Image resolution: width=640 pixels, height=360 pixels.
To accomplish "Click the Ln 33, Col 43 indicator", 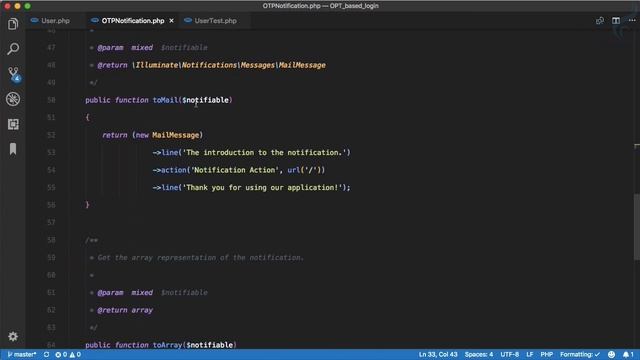I will pos(438,354).
